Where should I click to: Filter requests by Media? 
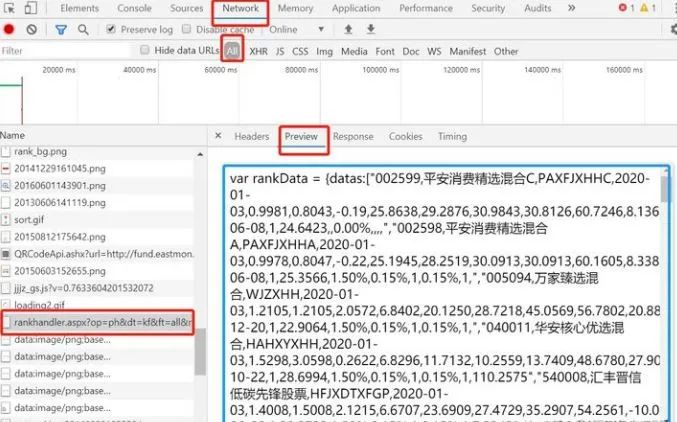pos(354,51)
